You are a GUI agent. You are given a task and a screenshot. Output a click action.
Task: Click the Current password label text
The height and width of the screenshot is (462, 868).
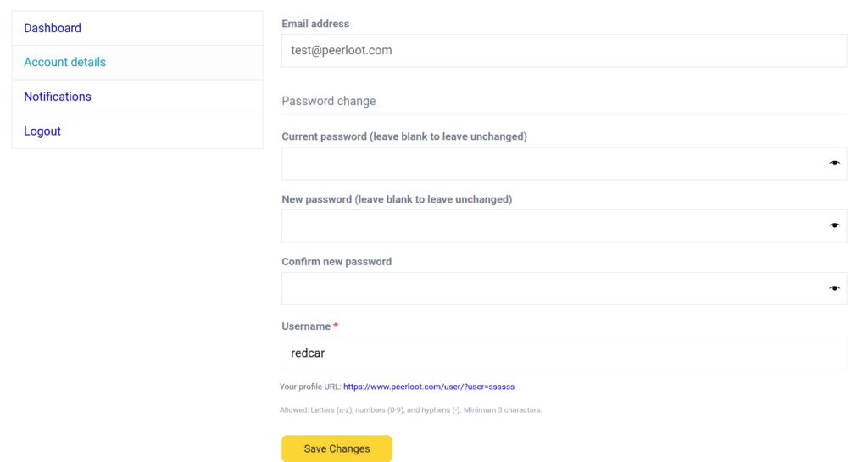[x=403, y=136]
